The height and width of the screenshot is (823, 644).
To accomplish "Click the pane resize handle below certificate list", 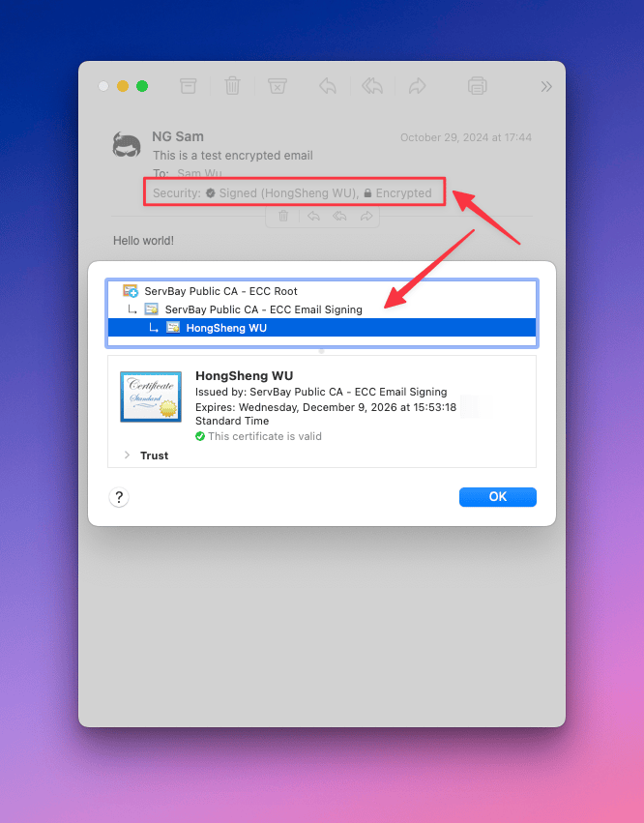I will pyautogui.click(x=322, y=351).
